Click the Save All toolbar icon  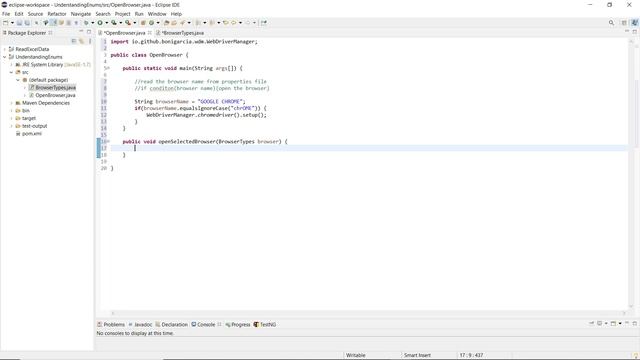(x=27, y=23)
